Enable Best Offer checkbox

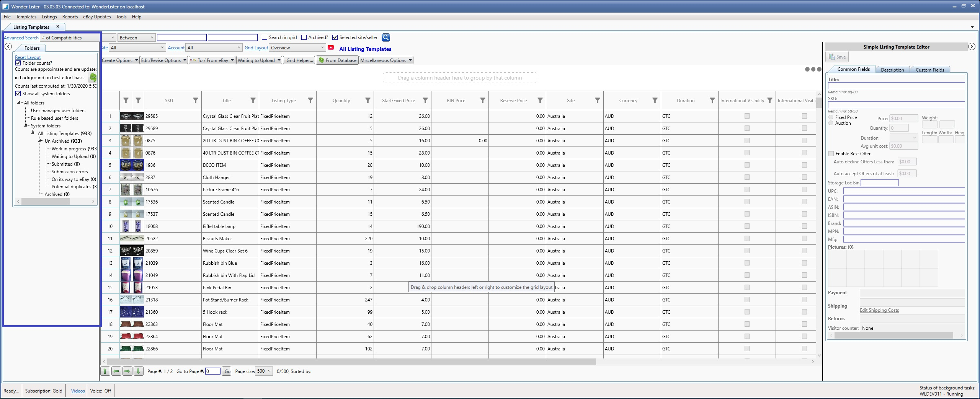tap(831, 154)
